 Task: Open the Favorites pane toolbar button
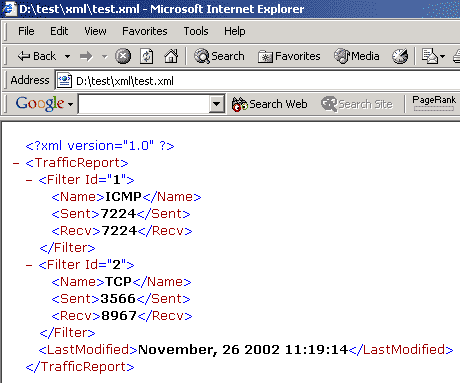click(x=289, y=56)
